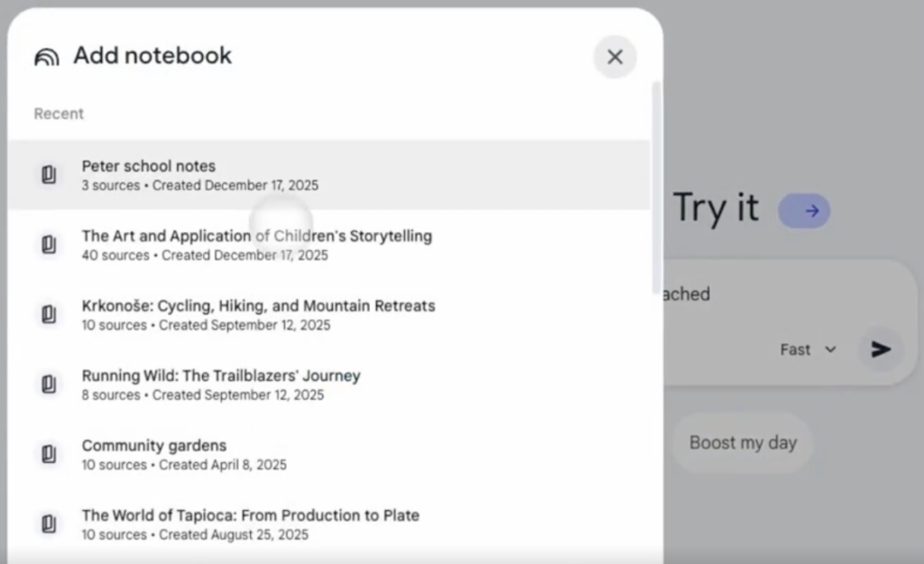The height and width of the screenshot is (564, 924).
Task: Click the notebook icon beside Running Wild entry
Action: pyautogui.click(x=49, y=384)
